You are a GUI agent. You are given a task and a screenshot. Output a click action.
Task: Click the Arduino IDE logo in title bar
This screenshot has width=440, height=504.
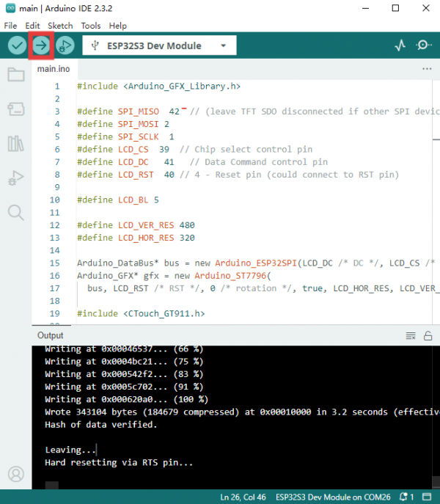pyautogui.click(x=10, y=8)
